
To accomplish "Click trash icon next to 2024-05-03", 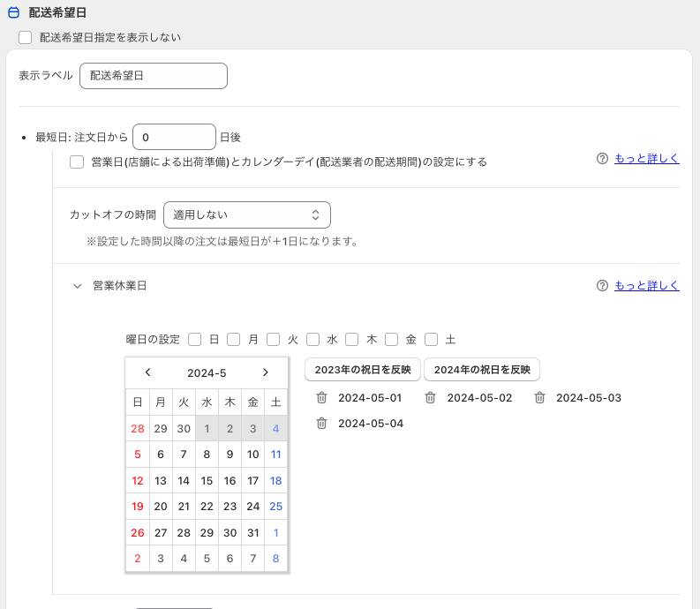I will point(539,397).
